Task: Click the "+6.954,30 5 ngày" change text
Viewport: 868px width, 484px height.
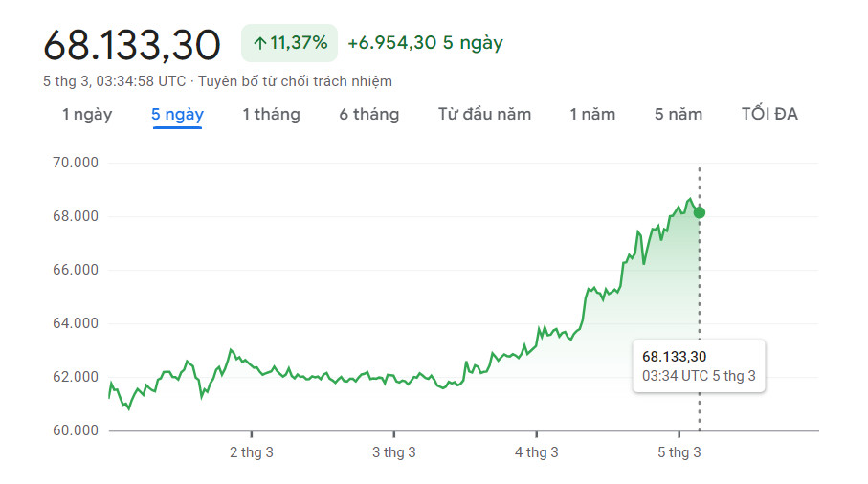Action: pyautogui.click(x=425, y=43)
